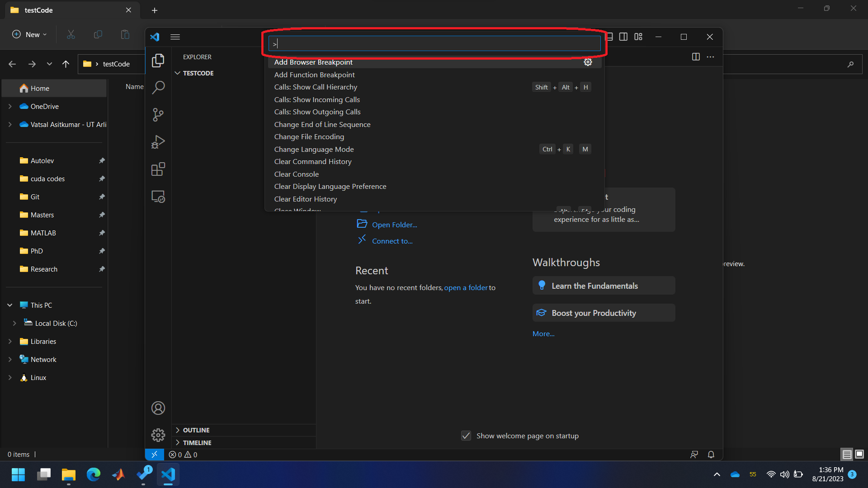Select Clear Console command
This screenshot has height=488, width=868.
point(296,174)
